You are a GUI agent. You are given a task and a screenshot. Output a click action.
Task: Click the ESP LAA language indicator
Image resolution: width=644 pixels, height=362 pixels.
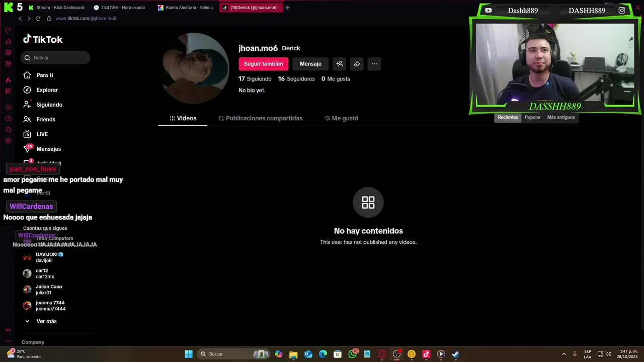[588, 354]
